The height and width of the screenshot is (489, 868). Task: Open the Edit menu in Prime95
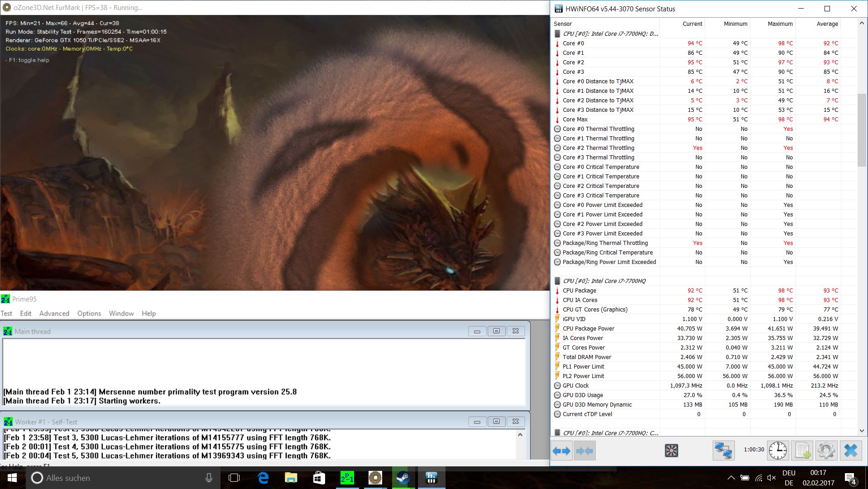26,313
